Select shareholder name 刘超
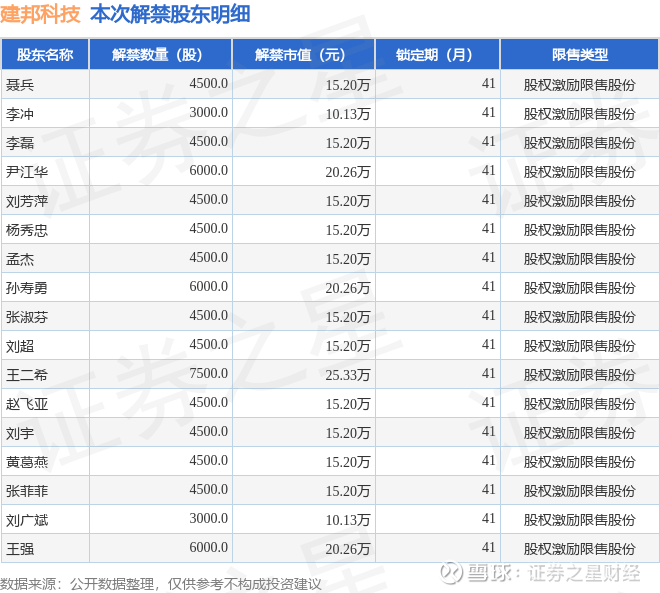 (x=20, y=346)
